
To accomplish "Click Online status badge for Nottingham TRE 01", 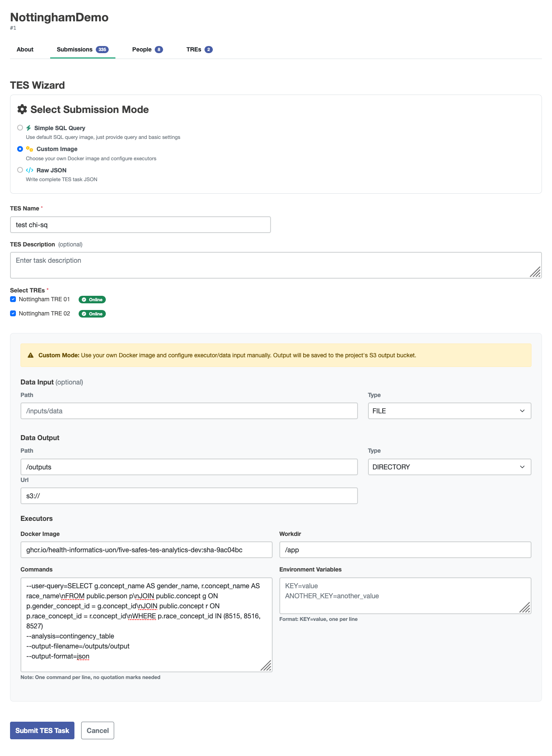I will pos(92,300).
